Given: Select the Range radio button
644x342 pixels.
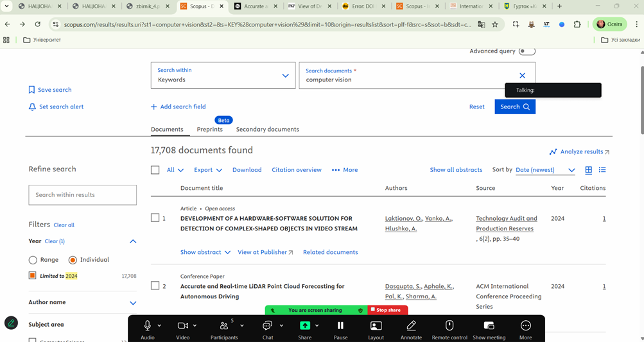Looking at the screenshot, I should click(x=33, y=260).
